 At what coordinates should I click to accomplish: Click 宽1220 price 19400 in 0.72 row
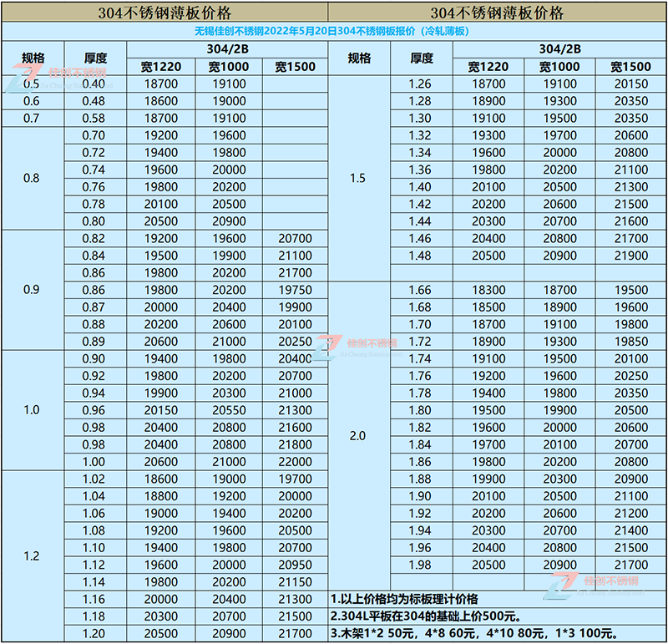pyautogui.click(x=161, y=153)
